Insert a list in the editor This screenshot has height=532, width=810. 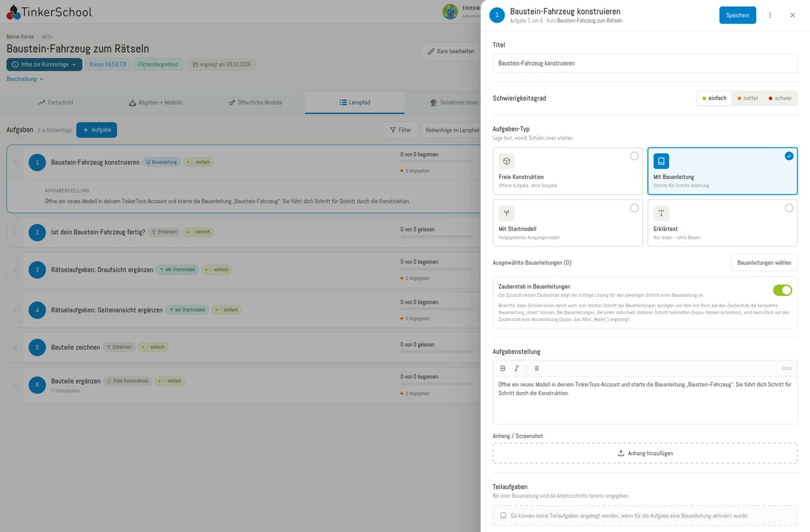click(537, 368)
